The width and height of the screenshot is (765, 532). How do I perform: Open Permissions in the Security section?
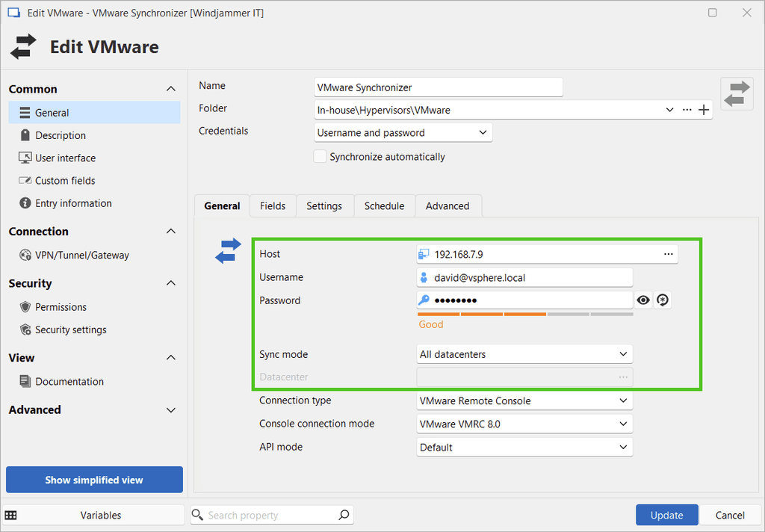pyautogui.click(x=61, y=307)
